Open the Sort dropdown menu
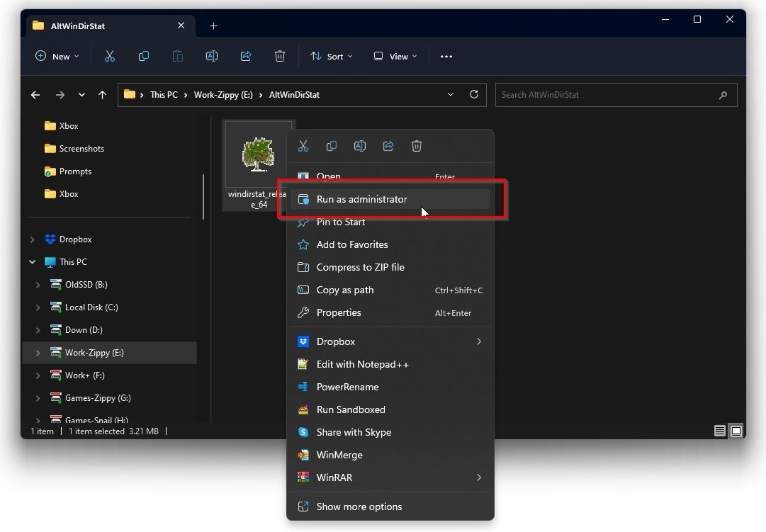 [x=331, y=57]
